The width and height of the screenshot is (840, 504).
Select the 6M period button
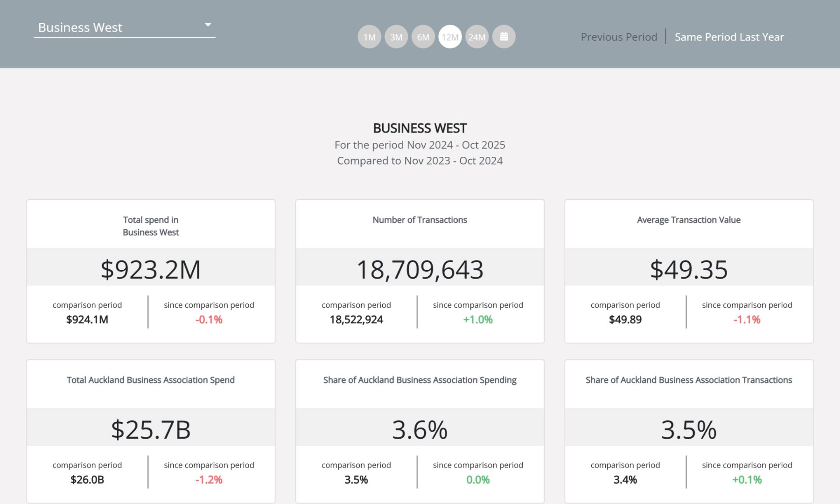coord(423,36)
